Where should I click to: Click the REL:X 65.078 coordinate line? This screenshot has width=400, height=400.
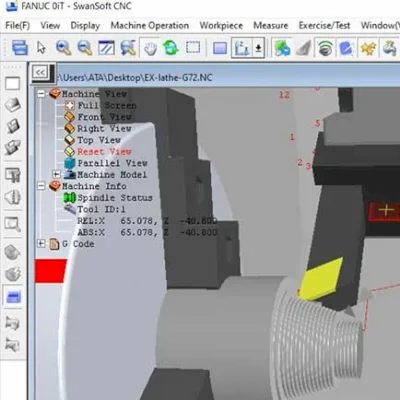tap(147, 221)
